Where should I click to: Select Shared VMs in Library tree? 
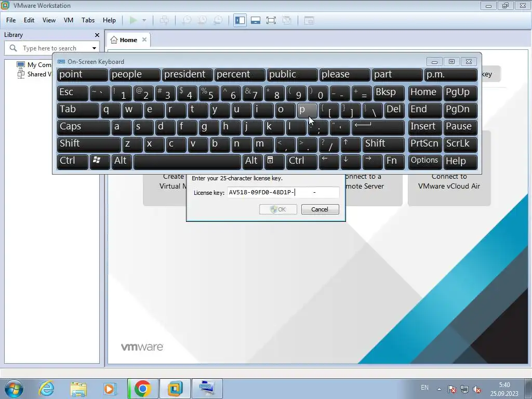click(34, 74)
